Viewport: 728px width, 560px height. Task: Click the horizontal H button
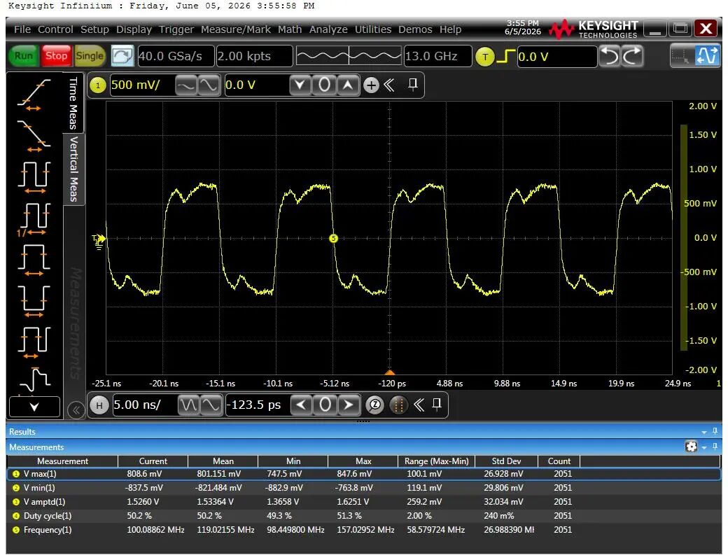pos(99,405)
